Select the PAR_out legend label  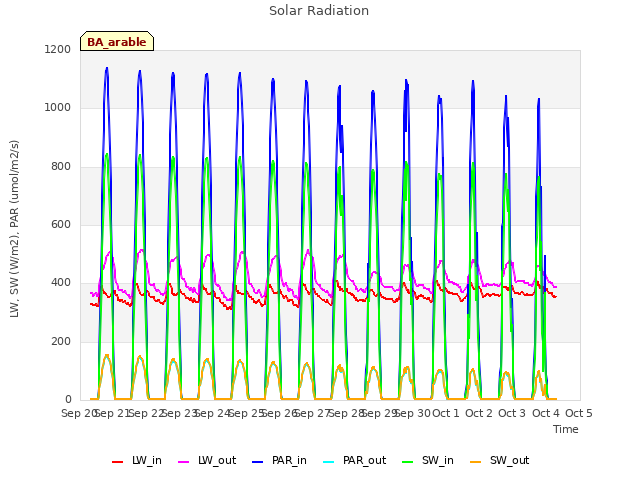coord(364,460)
